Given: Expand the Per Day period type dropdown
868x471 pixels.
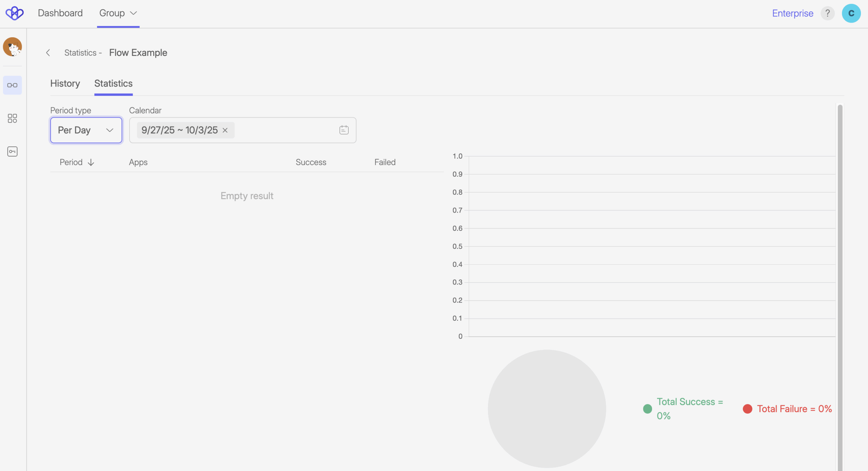Looking at the screenshot, I should tap(86, 130).
